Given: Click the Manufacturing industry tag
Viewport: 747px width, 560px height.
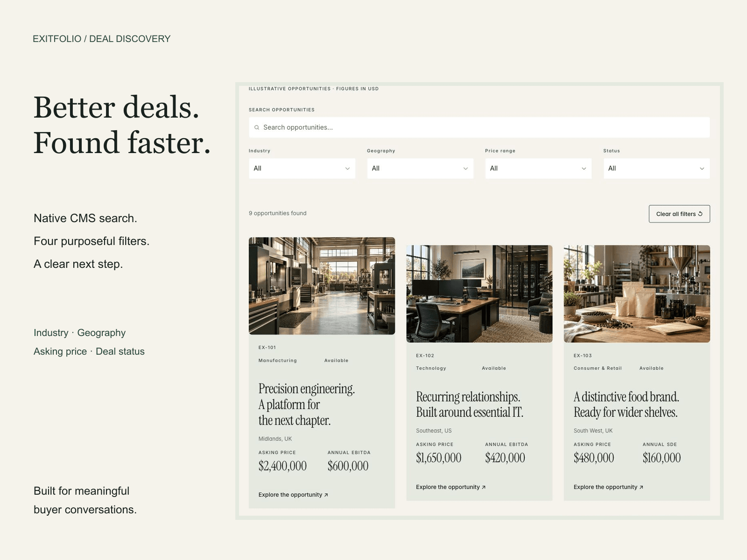Looking at the screenshot, I should 277,361.
